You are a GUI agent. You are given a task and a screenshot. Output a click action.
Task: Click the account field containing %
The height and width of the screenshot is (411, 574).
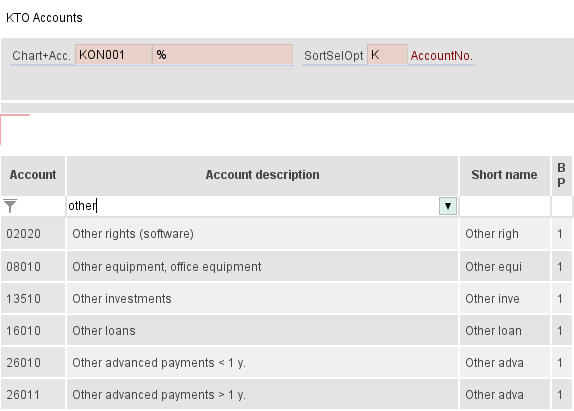coord(223,55)
